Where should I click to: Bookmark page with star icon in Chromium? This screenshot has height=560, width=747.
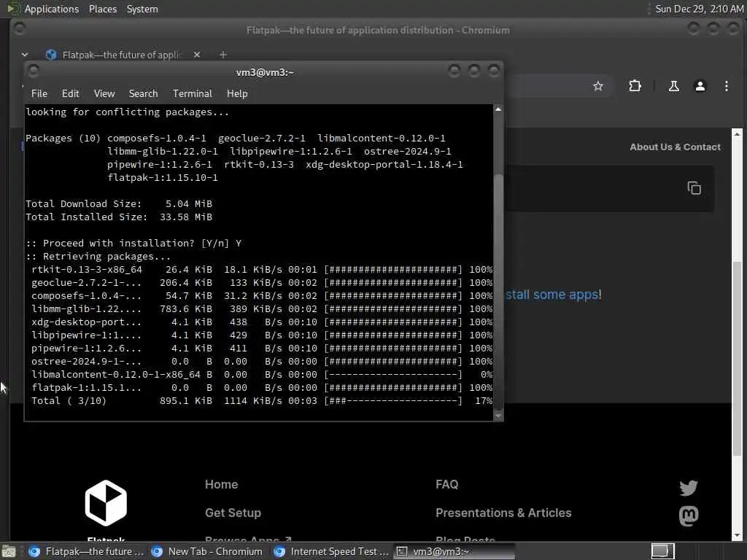coord(598,86)
